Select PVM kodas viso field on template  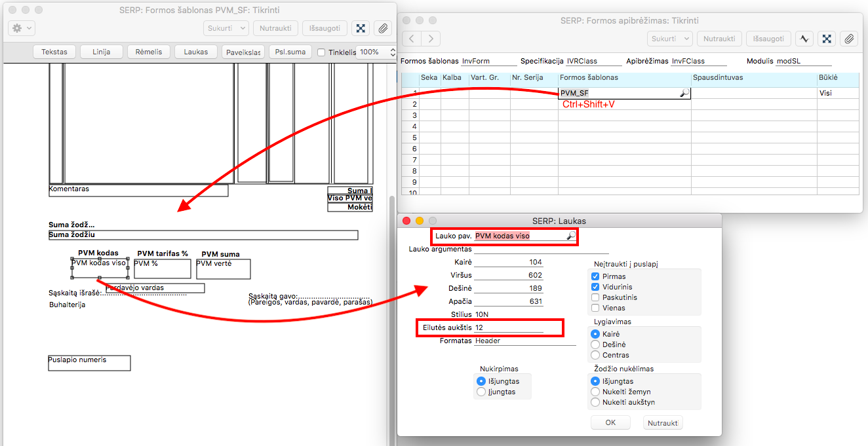[99, 268]
